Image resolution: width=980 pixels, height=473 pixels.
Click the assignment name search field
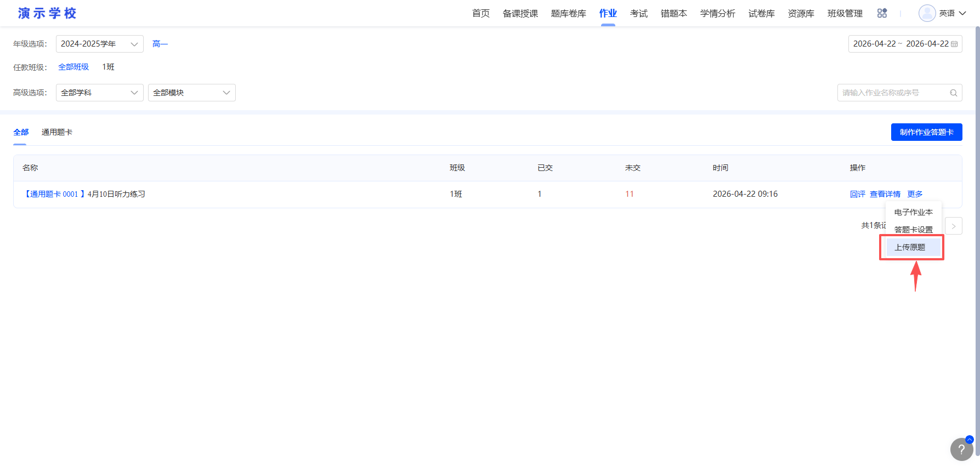tap(900, 93)
